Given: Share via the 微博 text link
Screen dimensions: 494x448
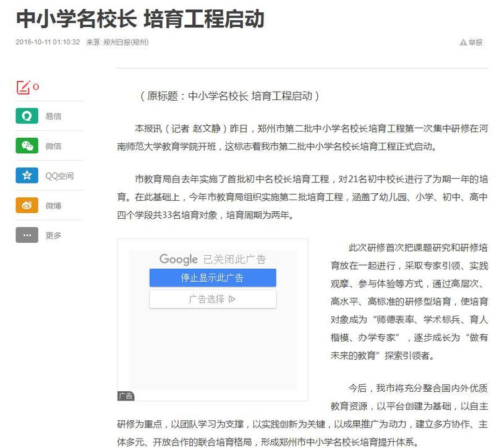Looking at the screenshot, I should 53,206.
